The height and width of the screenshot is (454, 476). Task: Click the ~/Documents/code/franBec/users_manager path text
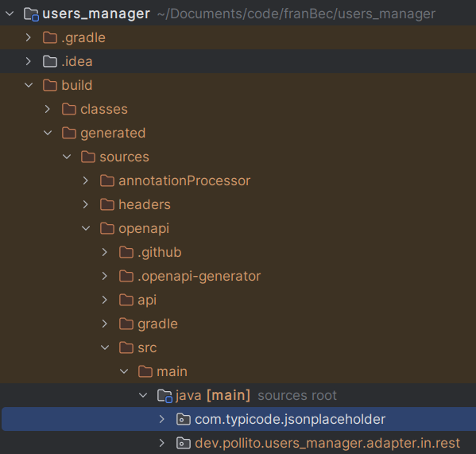(296, 14)
